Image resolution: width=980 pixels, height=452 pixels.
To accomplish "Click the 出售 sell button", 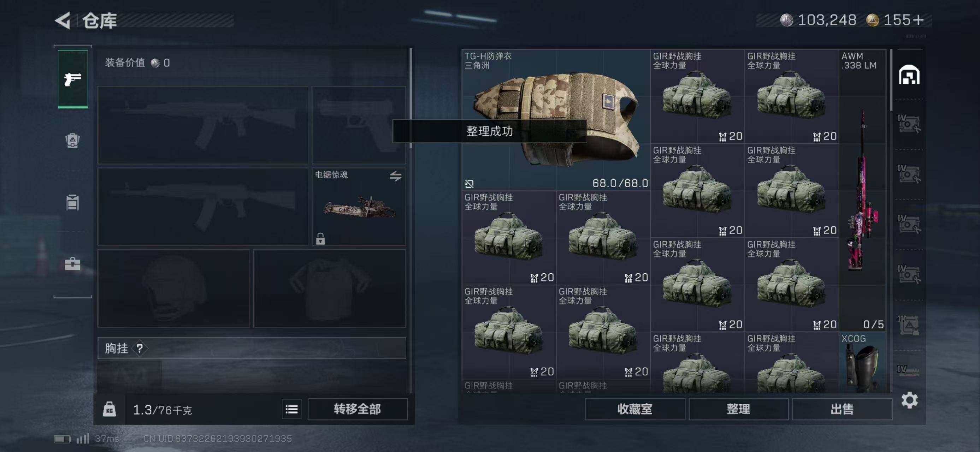I will [x=842, y=409].
